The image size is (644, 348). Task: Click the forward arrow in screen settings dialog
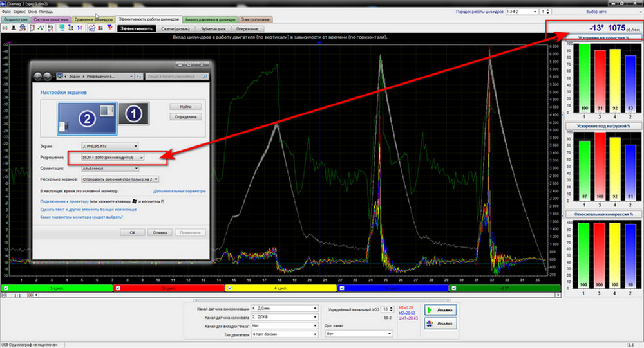pyautogui.click(x=47, y=77)
